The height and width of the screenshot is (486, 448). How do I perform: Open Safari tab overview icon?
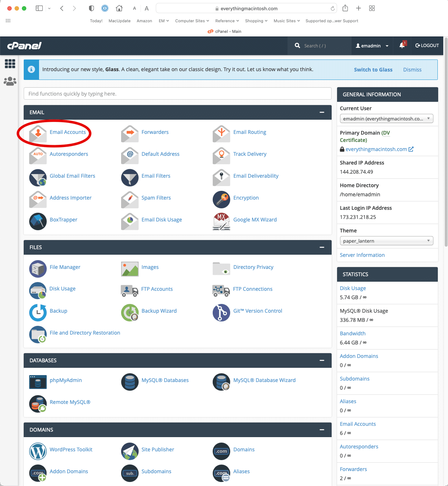pos(372,8)
